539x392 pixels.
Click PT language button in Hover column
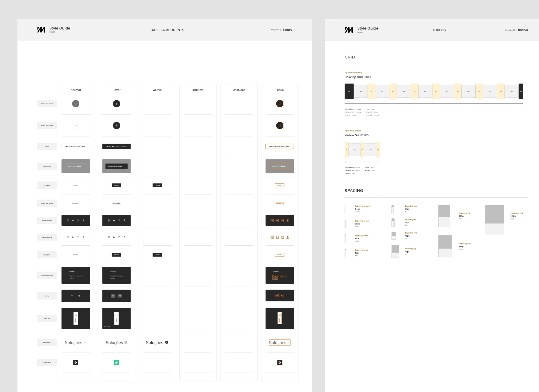[120, 296]
